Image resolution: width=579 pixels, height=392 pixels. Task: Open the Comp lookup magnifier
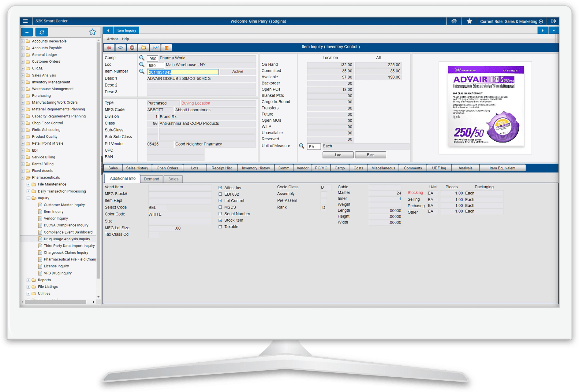142,58
